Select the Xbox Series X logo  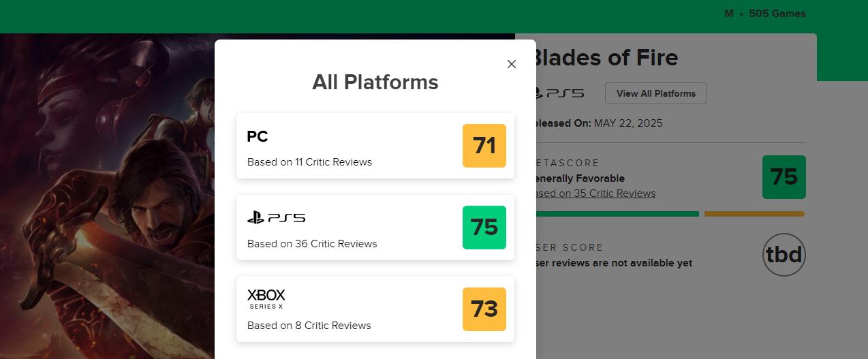(x=266, y=298)
